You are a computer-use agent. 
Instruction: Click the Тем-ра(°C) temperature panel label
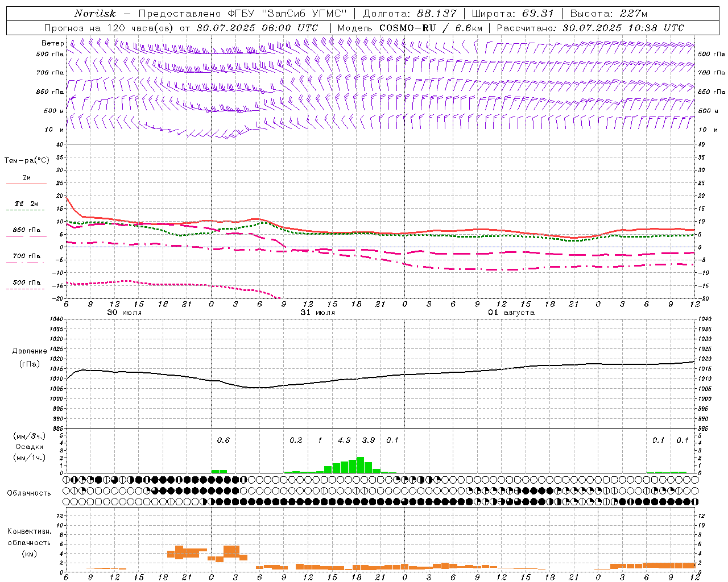[27, 161]
